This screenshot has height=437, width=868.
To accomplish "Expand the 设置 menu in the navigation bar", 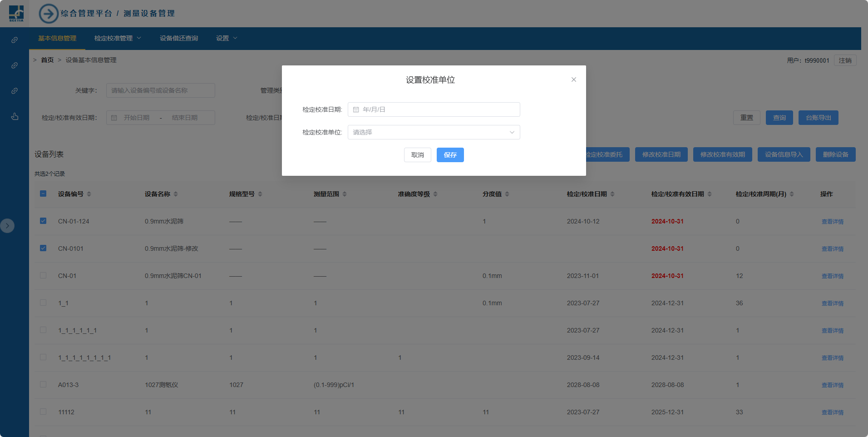I will (x=226, y=38).
